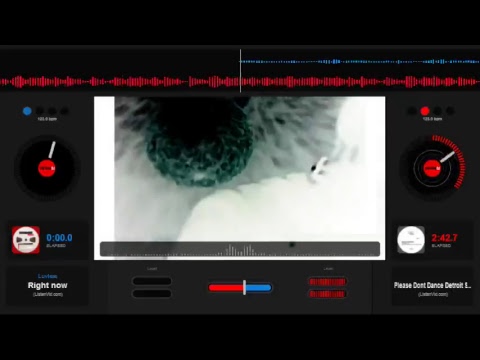Screen dimensions: 480x360
Task: Select the third indicator dot on left deck
Action: click(x=52, y=111)
